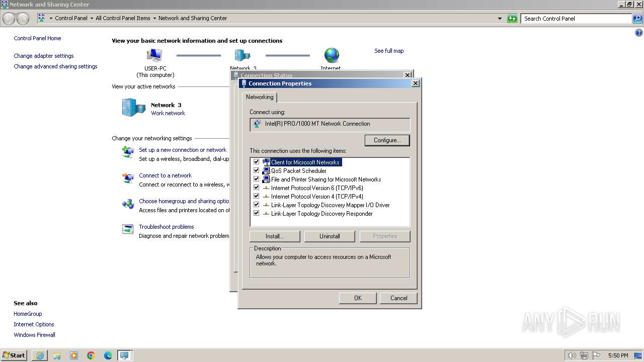Open the Work network link
The image size is (644, 362).
point(168,113)
